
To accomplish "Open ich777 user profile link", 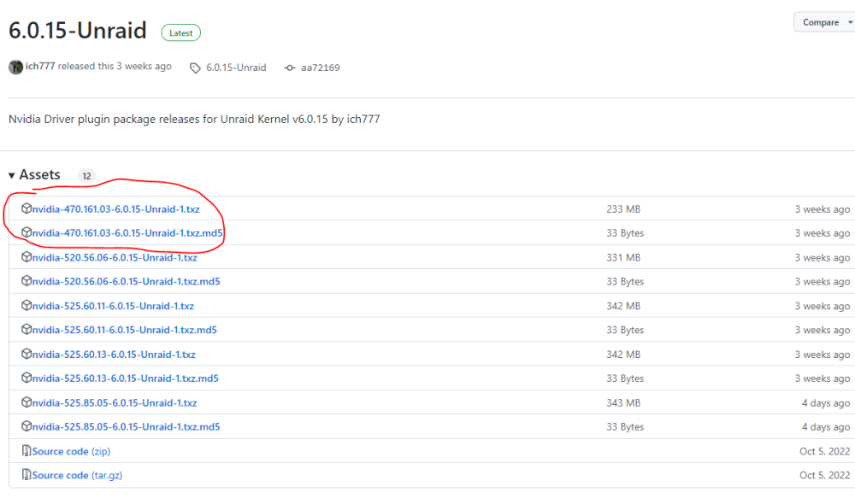I will [40, 66].
